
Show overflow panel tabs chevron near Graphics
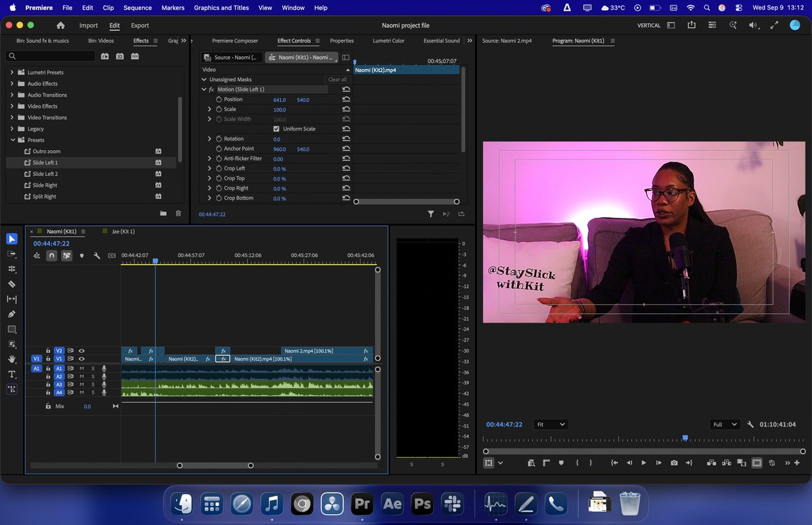tap(183, 41)
